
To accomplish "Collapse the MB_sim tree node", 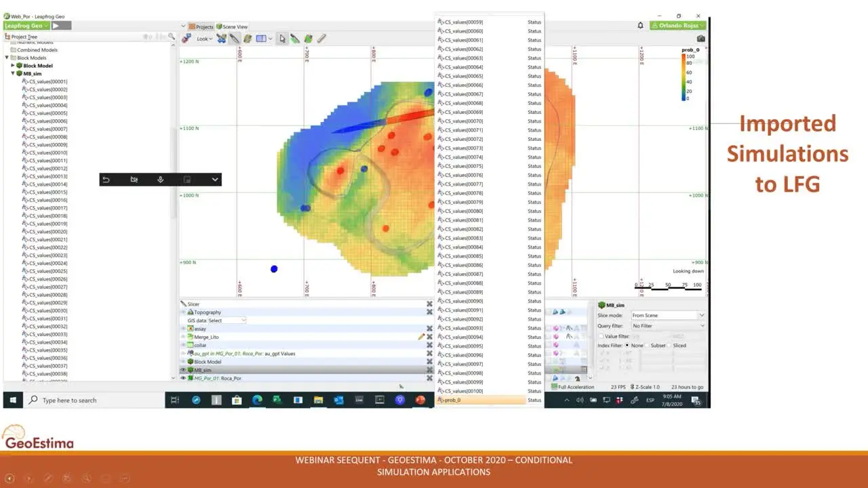I will click(x=12, y=73).
